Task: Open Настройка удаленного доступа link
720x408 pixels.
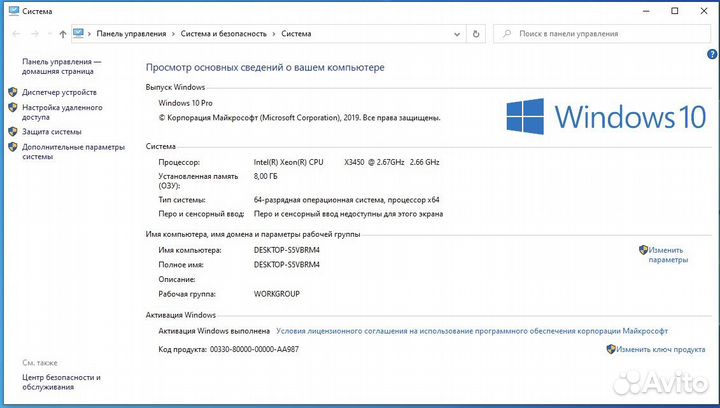Action: point(62,112)
